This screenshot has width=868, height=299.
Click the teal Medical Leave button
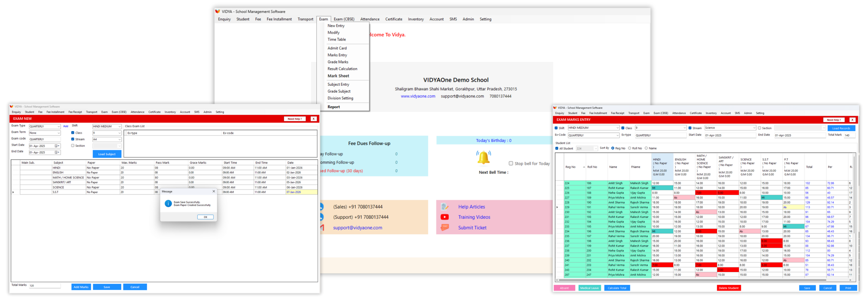(589, 288)
